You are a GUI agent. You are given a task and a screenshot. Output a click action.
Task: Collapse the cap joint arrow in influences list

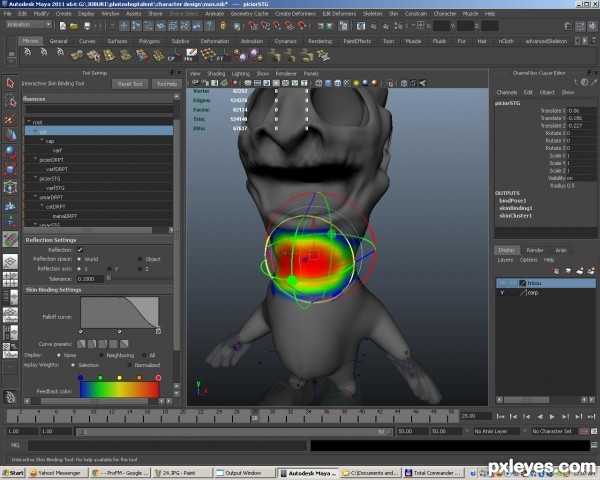point(42,140)
